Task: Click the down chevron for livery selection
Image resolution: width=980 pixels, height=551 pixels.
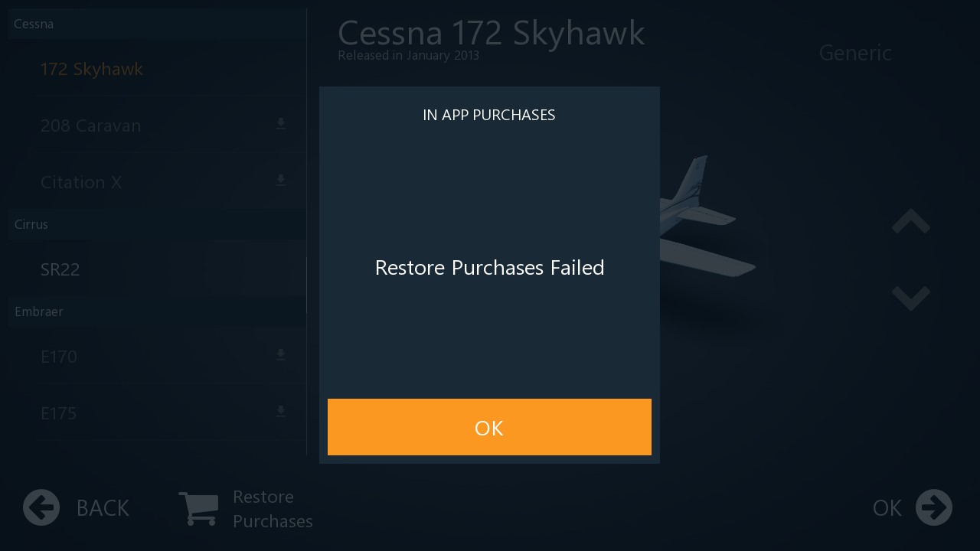Action: tap(910, 297)
